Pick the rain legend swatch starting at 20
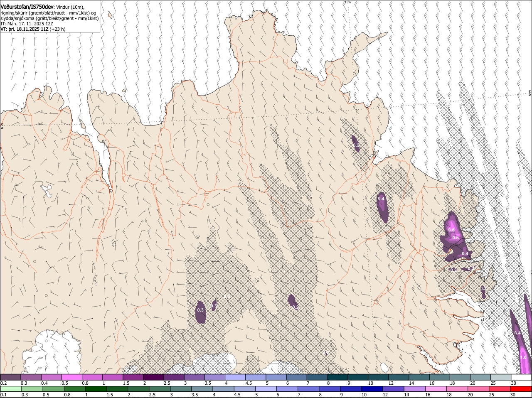Image resolution: width=532 pixels, height=398 pixels. (478, 388)
